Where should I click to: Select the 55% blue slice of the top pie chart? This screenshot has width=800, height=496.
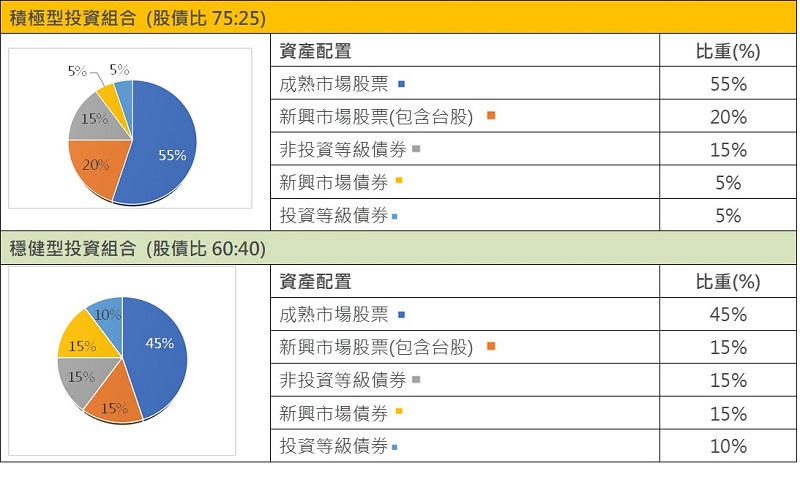click(163, 145)
